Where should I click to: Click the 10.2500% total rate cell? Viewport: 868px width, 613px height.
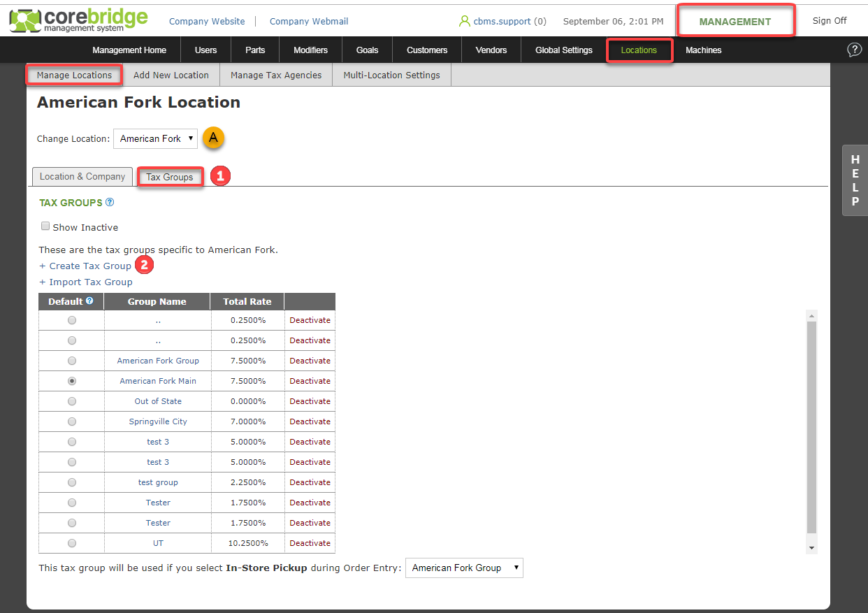(248, 543)
